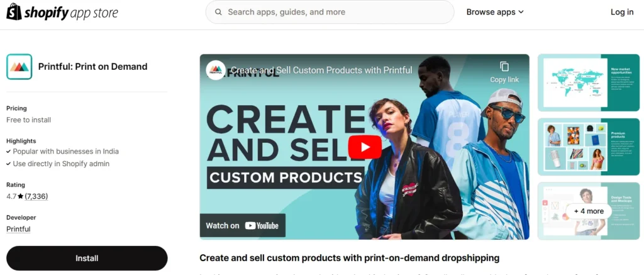The width and height of the screenshot is (644, 275).
Task: Click the search magnifier icon
Action: tap(218, 12)
